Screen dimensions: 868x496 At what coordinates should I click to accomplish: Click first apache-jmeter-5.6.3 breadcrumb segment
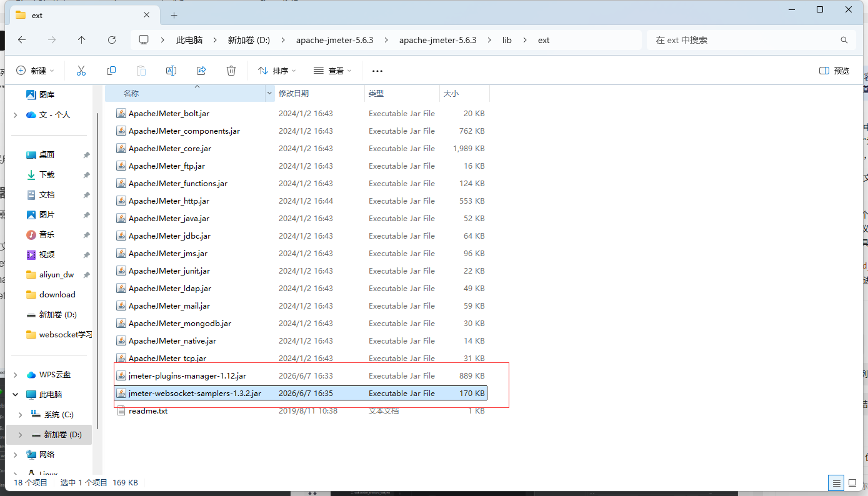[x=334, y=40]
